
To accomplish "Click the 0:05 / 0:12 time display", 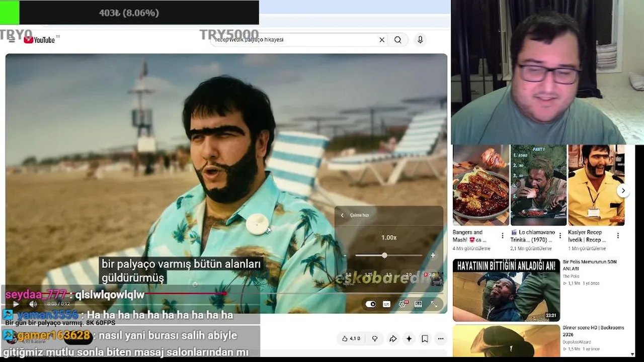I will pyautogui.click(x=58, y=304).
